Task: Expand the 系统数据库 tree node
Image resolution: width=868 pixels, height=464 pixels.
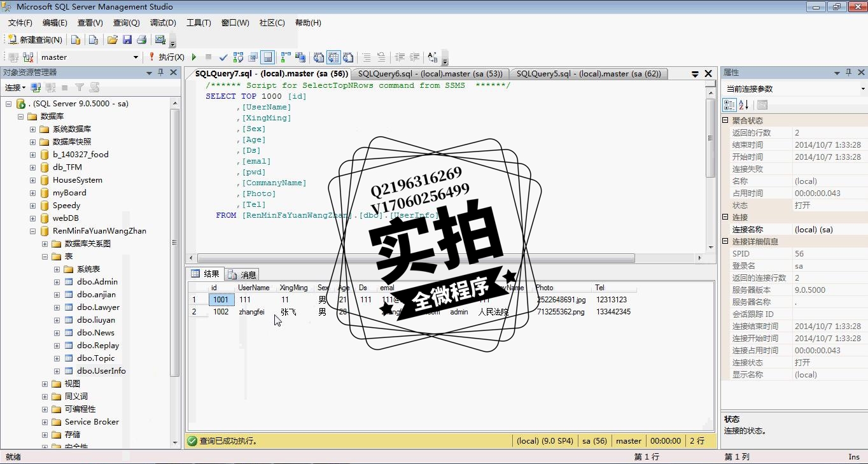Action: point(32,129)
